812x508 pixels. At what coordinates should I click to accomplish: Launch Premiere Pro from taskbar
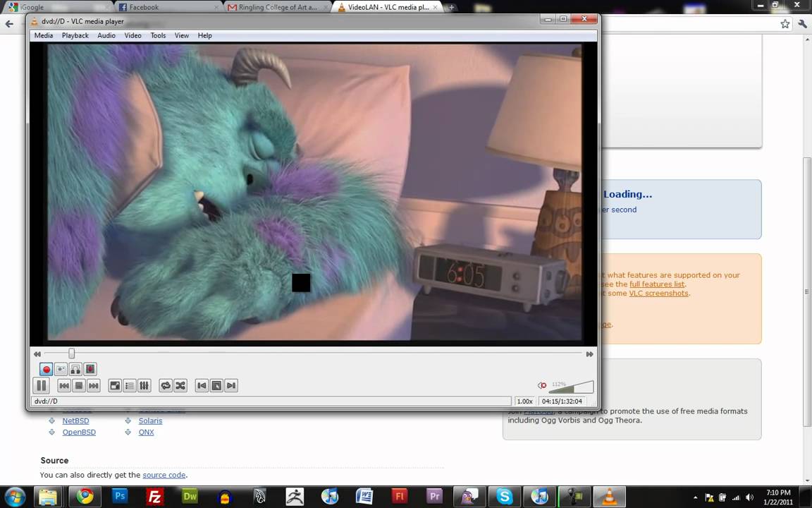pyautogui.click(x=434, y=497)
